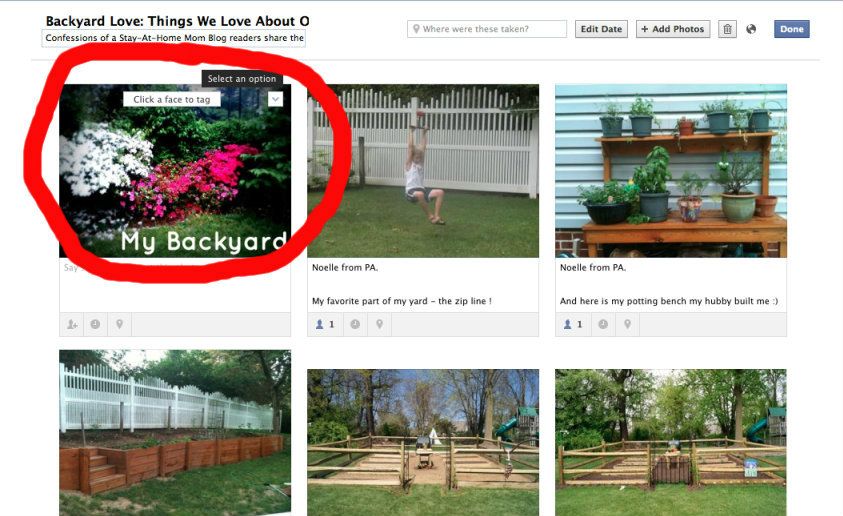843x516 pixels.
Task: Click the Add Photos button
Action: [x=673, y=29]
